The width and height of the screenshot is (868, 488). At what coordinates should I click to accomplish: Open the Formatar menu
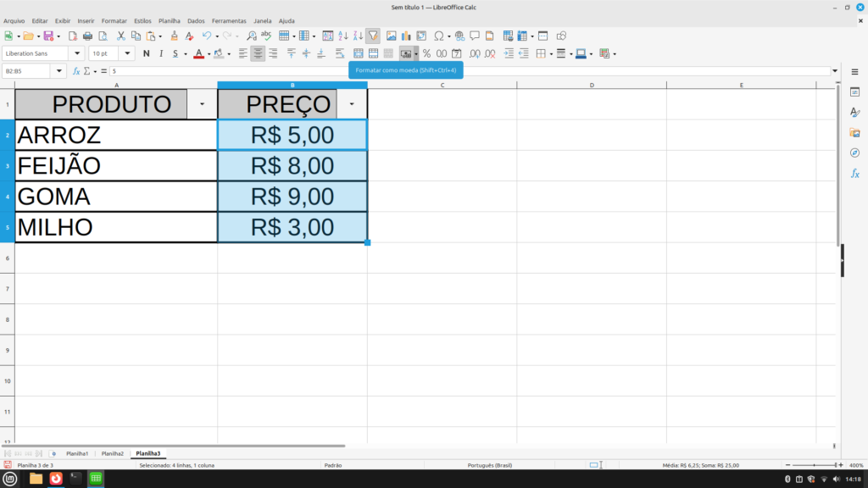114,20
